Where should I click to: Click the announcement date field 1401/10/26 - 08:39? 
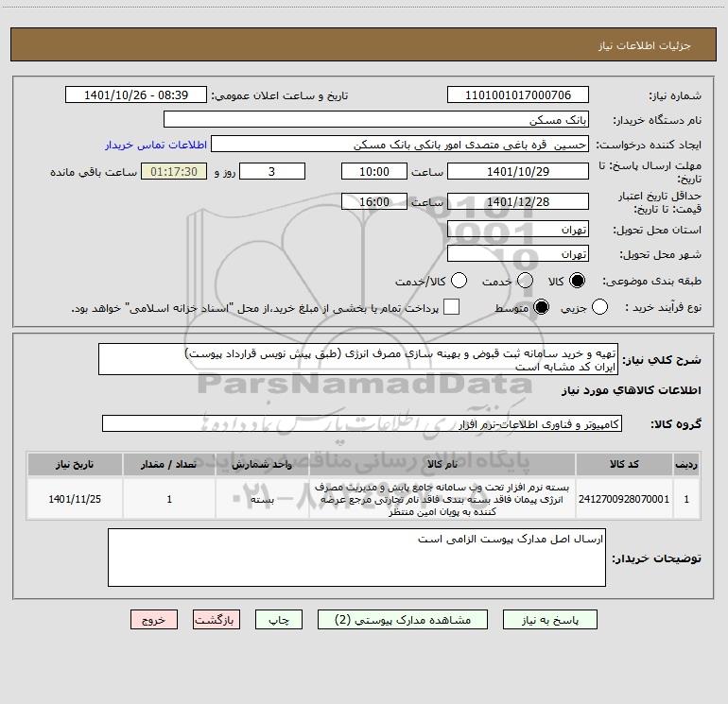136,95
